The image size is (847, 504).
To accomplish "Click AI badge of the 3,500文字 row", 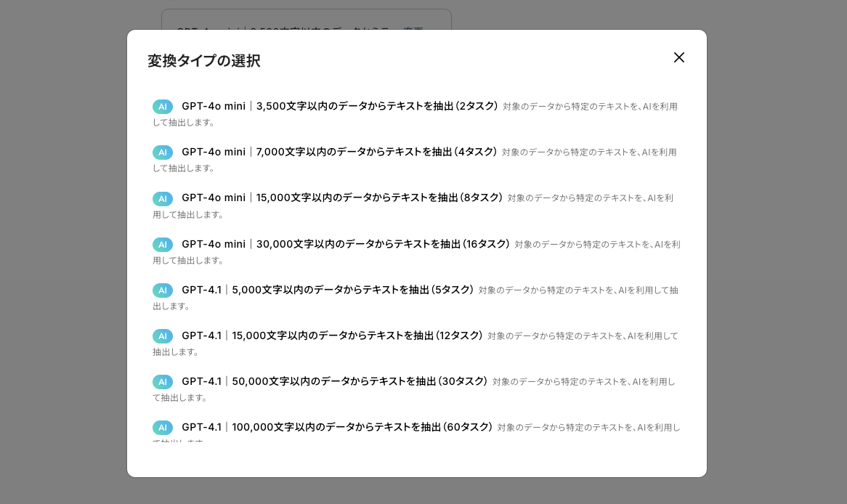I will coord(163,107).
